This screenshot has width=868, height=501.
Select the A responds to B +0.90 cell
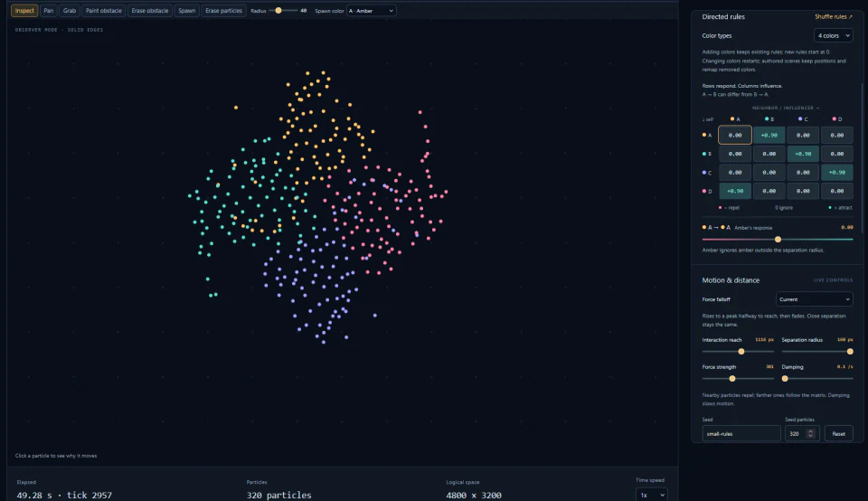click(x=769, y=135)
